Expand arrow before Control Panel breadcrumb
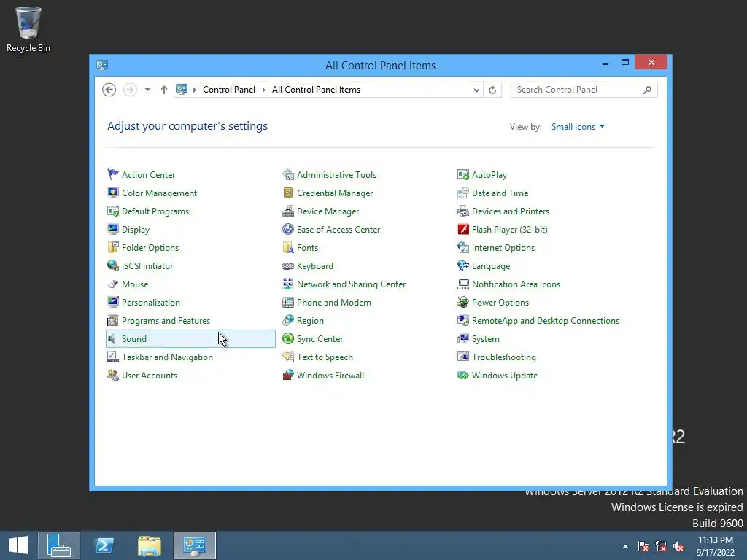Viewport: 747px width, 560px height. 194,90
